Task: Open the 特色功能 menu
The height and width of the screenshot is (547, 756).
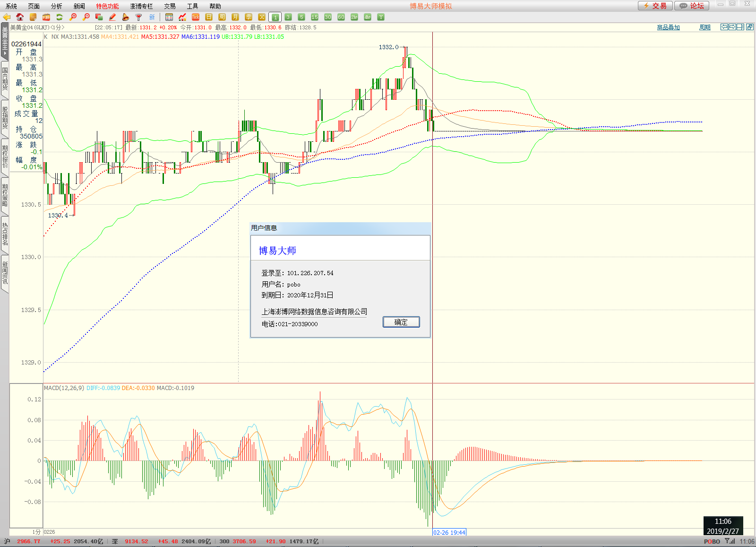Action: click(x=107, y=6)
